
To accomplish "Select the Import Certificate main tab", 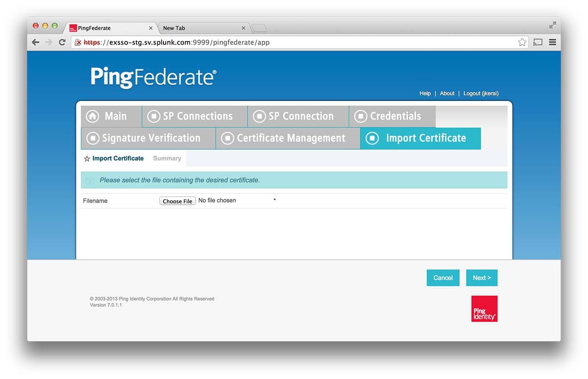I will click(420, 138).
